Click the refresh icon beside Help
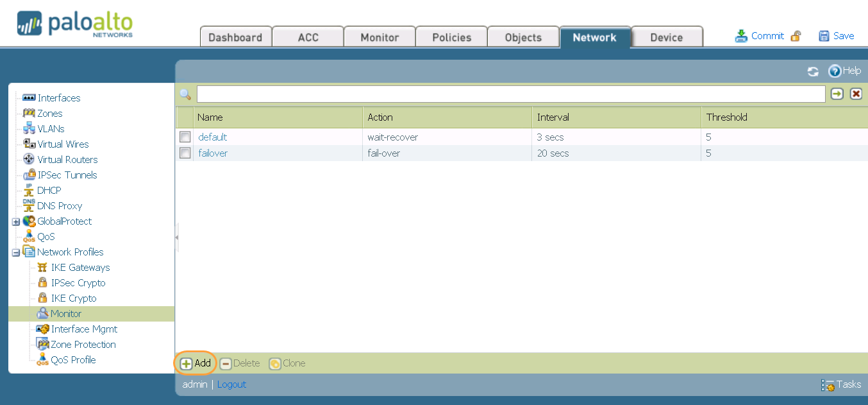The width and height of the screenshot is (868, 405). tap(813, 72)
